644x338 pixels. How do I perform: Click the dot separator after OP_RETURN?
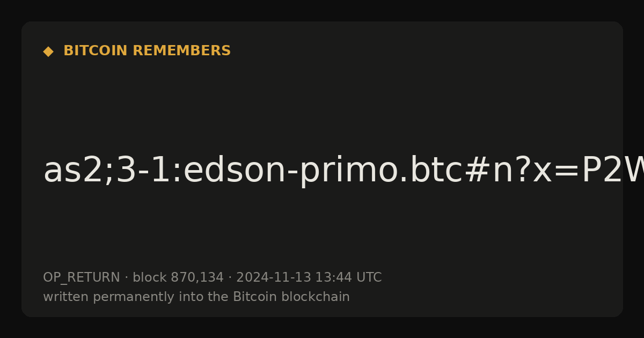point(126,278)
